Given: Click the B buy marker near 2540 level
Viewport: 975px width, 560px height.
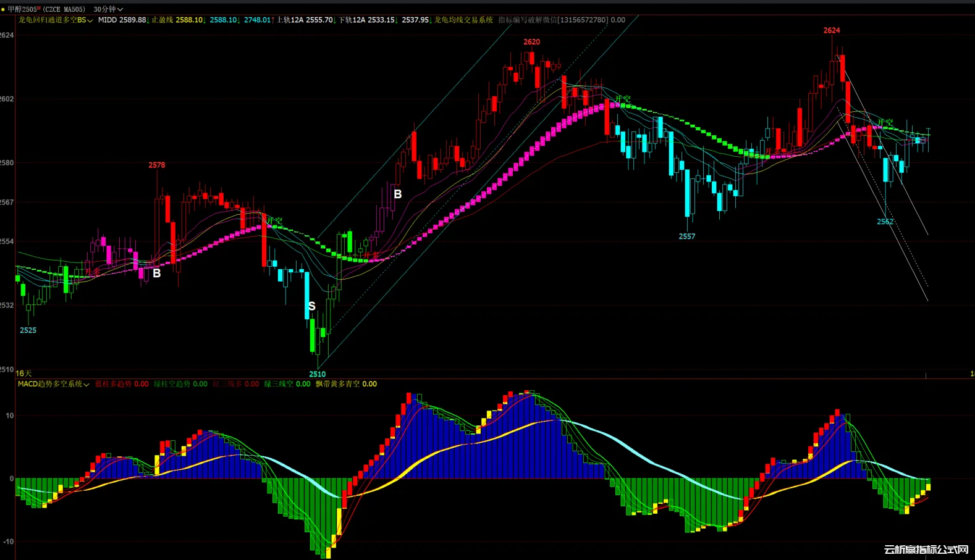Looking at the screenshot, I should coord(157,273).
